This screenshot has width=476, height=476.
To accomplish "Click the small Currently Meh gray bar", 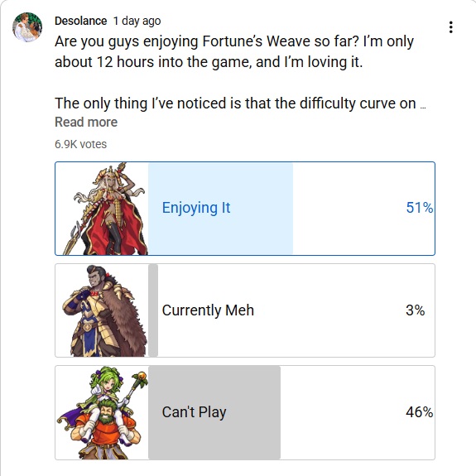I will 153,310.
